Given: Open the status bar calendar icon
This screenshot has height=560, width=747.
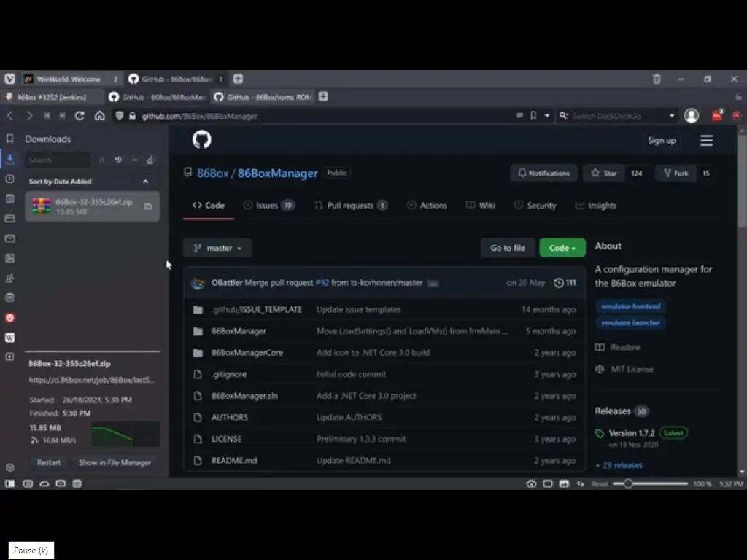Looking at the screenshot, I should pos(77,483).
